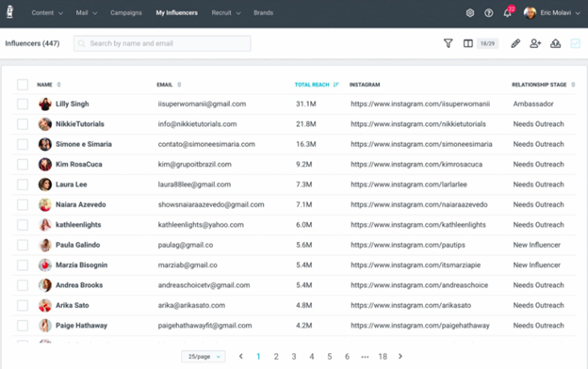Viewport: 588px width, 369px height.
Task: Click the pencil edit icon
Action: [x=515, y=43]
